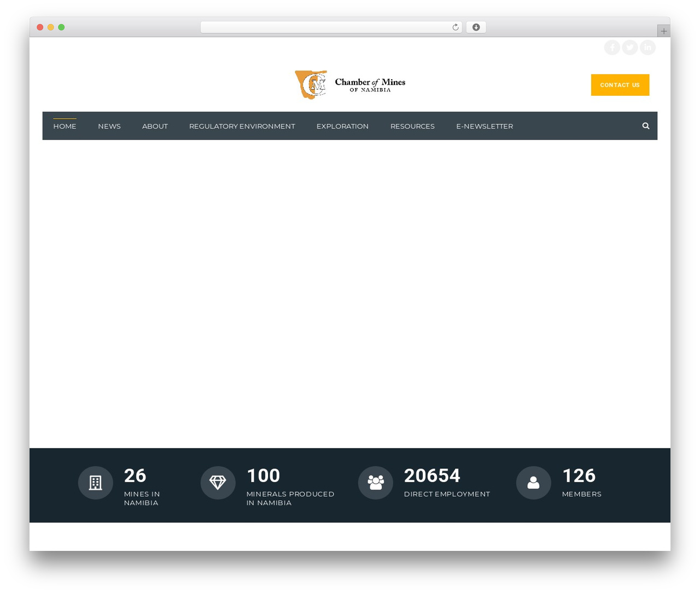Open a new browser tab
This screenshot has height=593, width=700.
(x=663, y=31)
